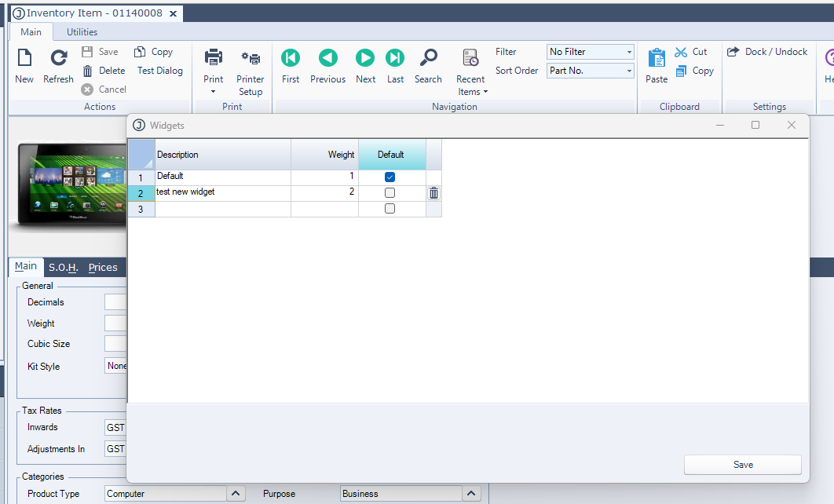Expand the Sort Order dropdown
This screenshot has width=834, height=504.
coord(629,71)
